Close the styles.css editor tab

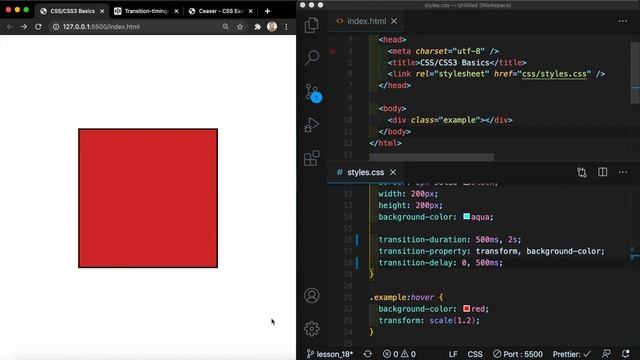point(393,172)
